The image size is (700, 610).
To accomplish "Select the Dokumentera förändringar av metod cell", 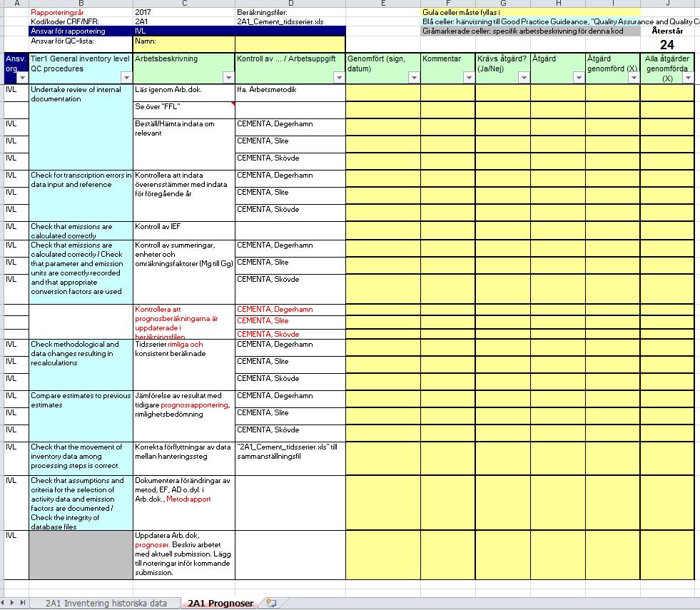I will click(184, 503).
